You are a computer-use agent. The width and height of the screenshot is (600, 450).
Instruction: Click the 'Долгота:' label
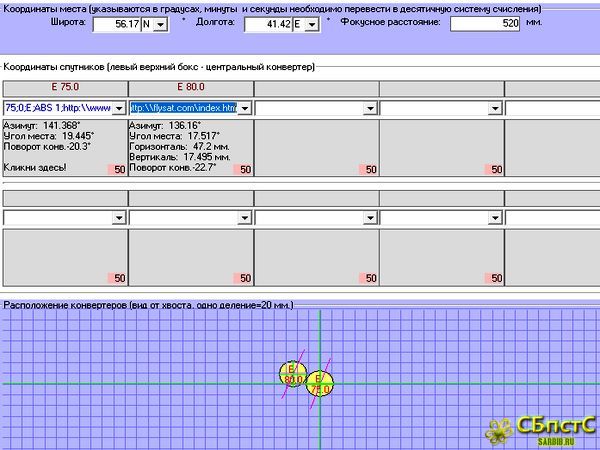pos(215,22)
